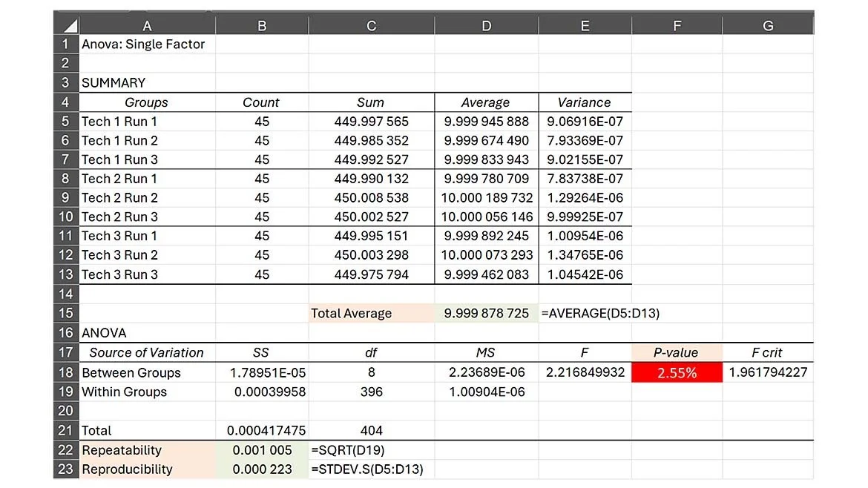Select the 'Between Groups' cell
The height and width of the screenshot is (488, 868).
click(x=147, y=372)
